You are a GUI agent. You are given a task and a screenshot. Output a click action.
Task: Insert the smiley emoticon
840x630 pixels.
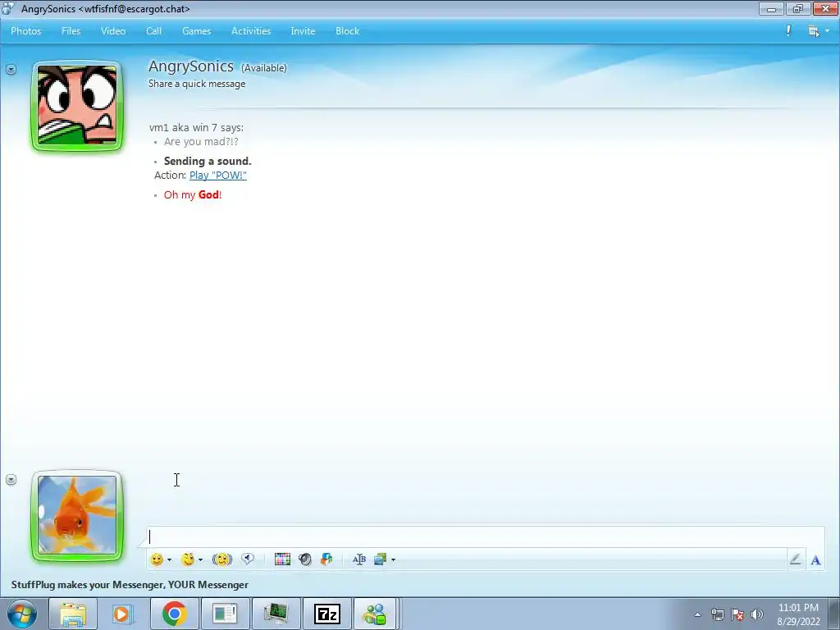pyautogui.click(x=157, y=559)
